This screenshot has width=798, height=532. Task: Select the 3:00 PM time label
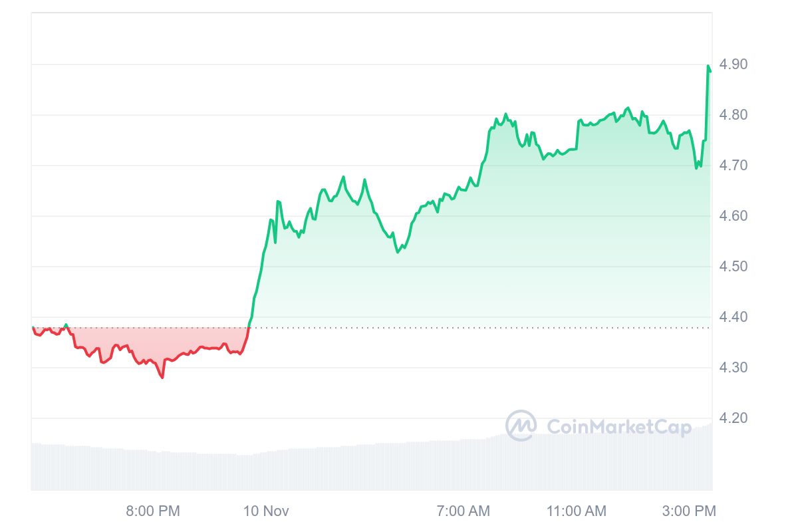tap(689, 511)
